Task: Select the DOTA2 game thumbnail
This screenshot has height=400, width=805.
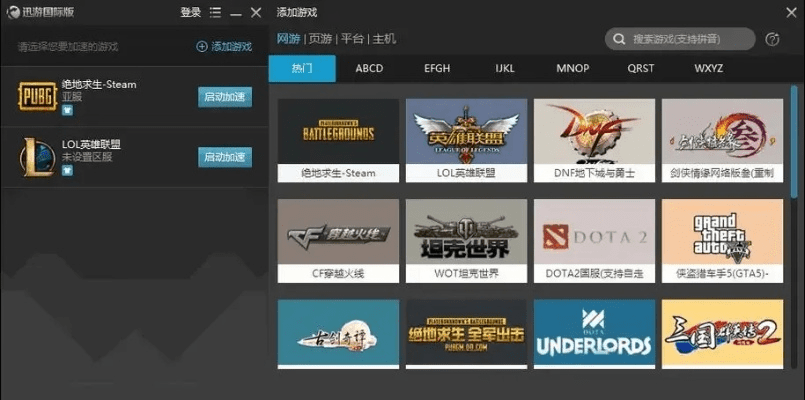Action: [x=594, y=236]
